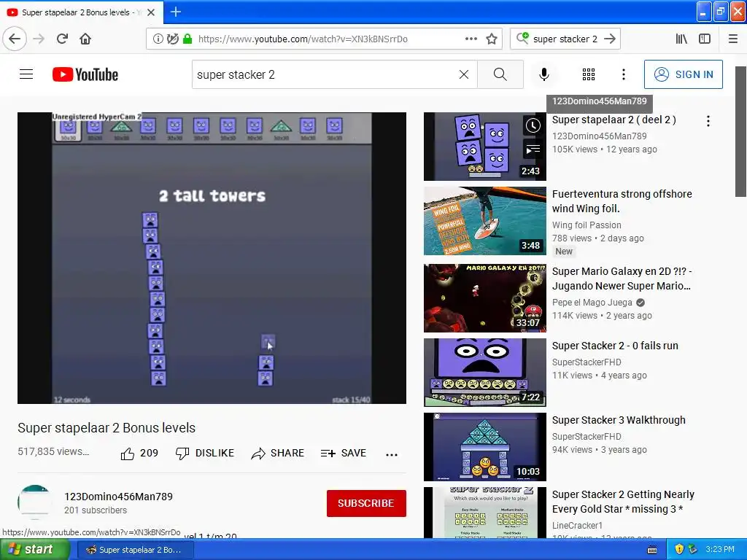Screen dimensions: 747x560
Task: Show site information icon in address bar
Action: 158,39
